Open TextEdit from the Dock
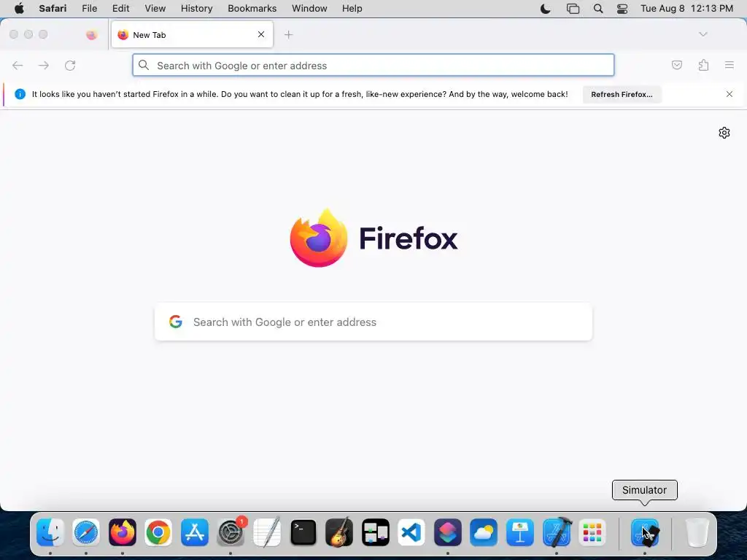Screen dimensions: 747x560 (x=267, y=532)
